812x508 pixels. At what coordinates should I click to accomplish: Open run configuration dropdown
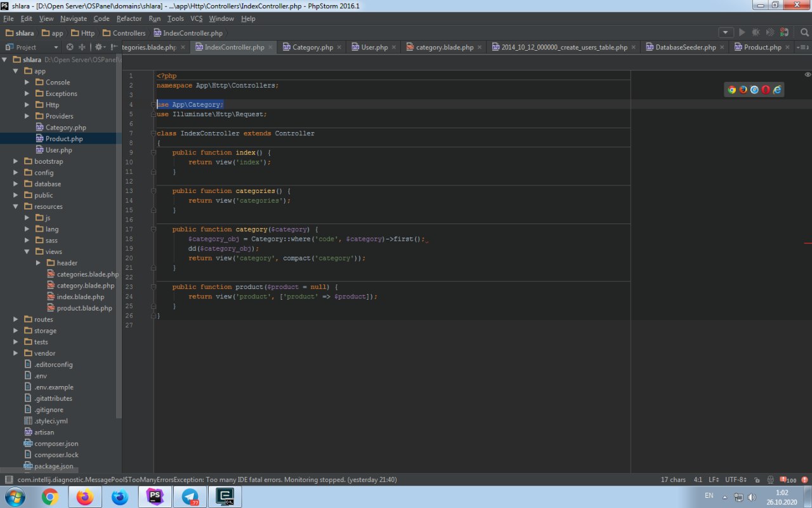[726, 32]
